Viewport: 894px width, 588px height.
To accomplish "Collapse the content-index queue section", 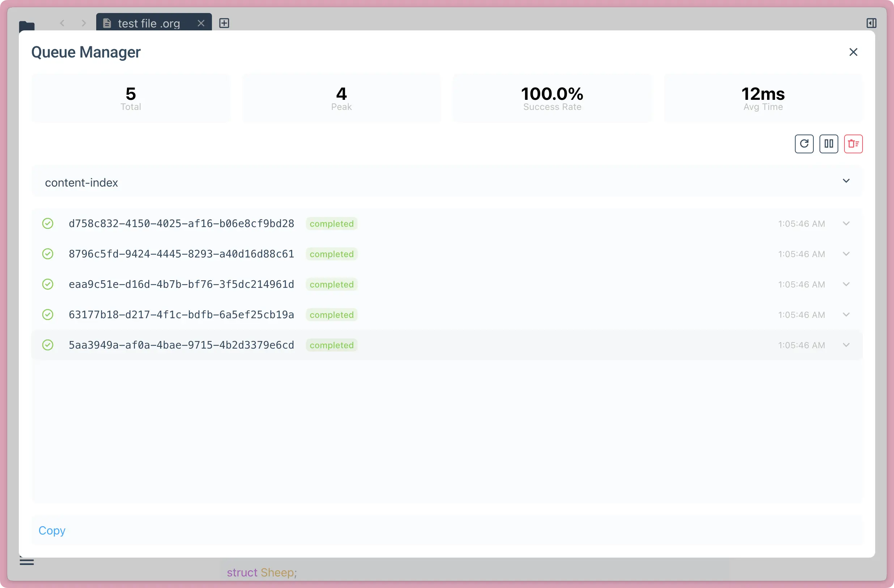I will (x=846, y=181).
